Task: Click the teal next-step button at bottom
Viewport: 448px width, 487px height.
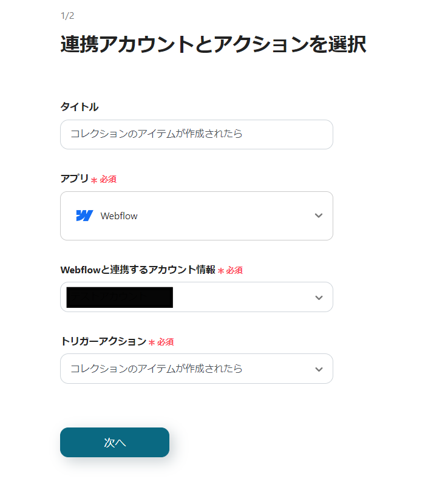Action: pos(114,442)
